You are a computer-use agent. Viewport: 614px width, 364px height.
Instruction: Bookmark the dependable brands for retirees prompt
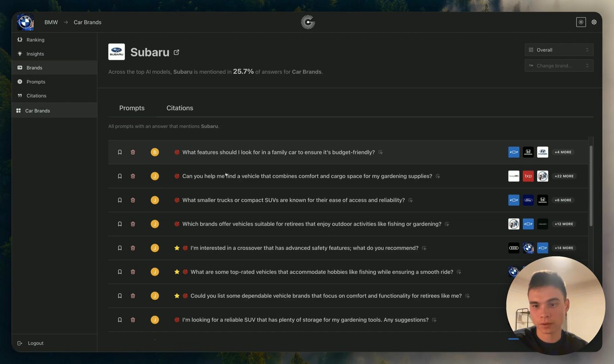pyautogui.click(x=120, y=296)
